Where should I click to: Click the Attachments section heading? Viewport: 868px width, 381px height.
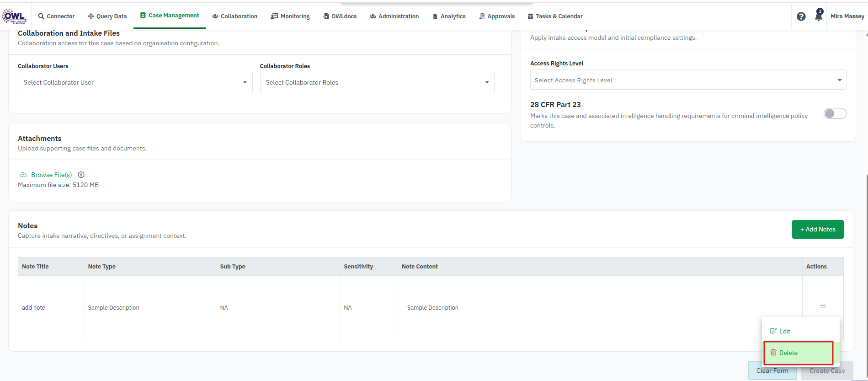click(x=39, y=138)
